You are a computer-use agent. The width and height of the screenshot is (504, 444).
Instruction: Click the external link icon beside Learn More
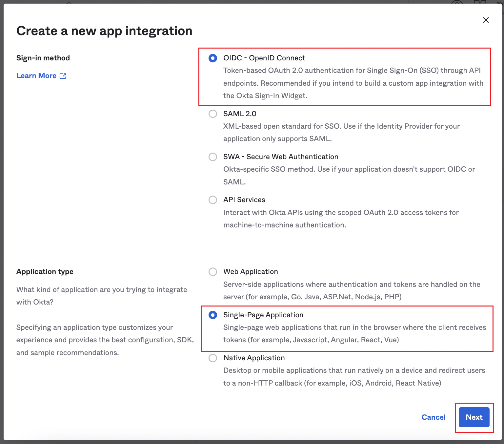pyautogui.click(x=63, y=76)
